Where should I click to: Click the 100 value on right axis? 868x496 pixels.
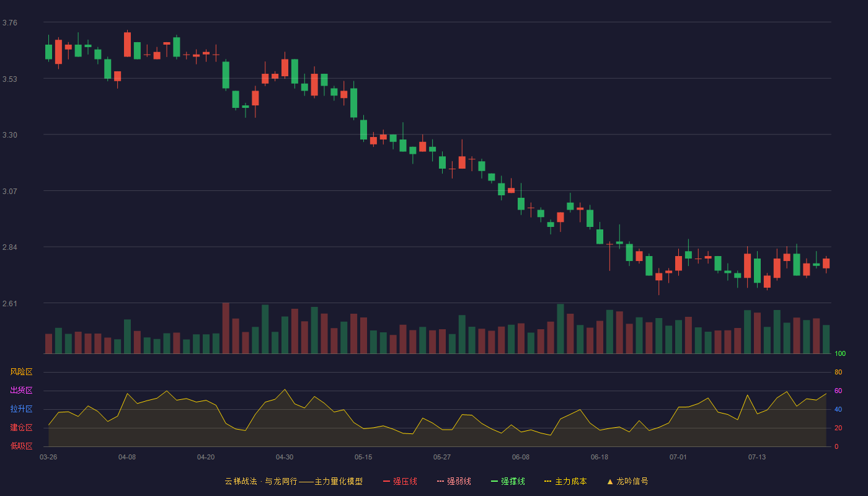click(x=840, y=354)
